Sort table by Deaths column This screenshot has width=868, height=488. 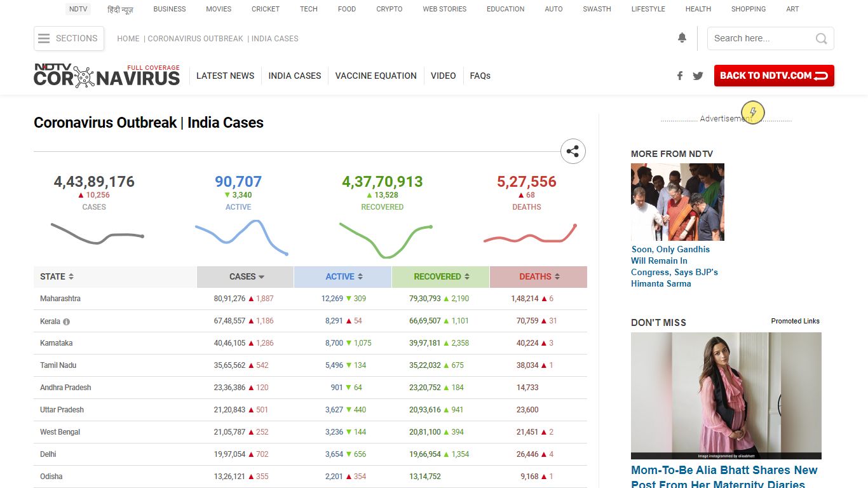click(x=539, y=276)
